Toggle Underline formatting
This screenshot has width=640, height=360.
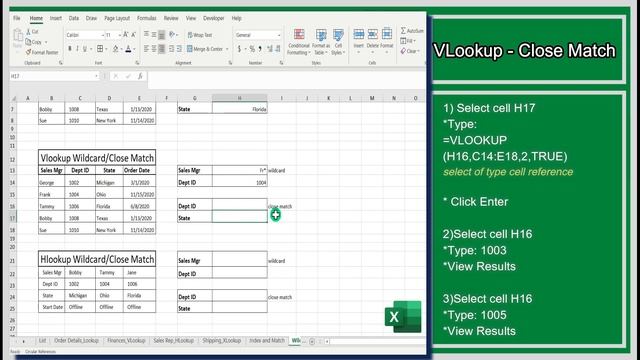tap(85, 49)
